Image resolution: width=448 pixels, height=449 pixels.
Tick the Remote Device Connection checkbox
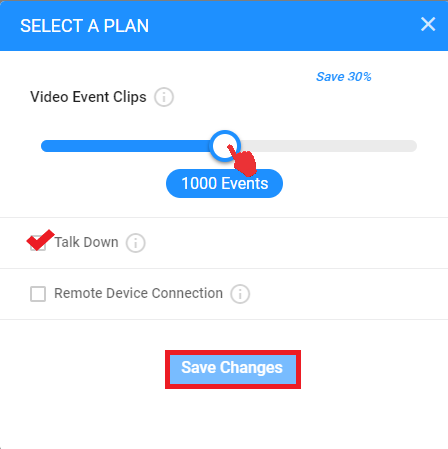38,294
